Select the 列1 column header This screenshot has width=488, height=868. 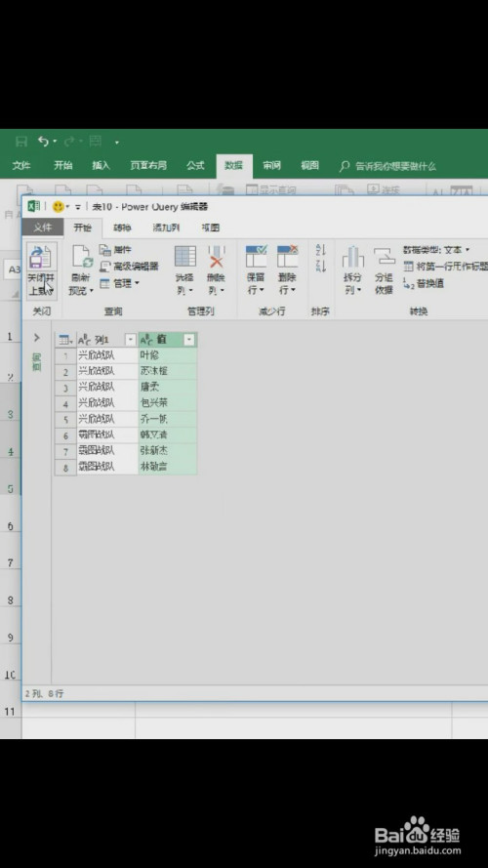[106, 340]
